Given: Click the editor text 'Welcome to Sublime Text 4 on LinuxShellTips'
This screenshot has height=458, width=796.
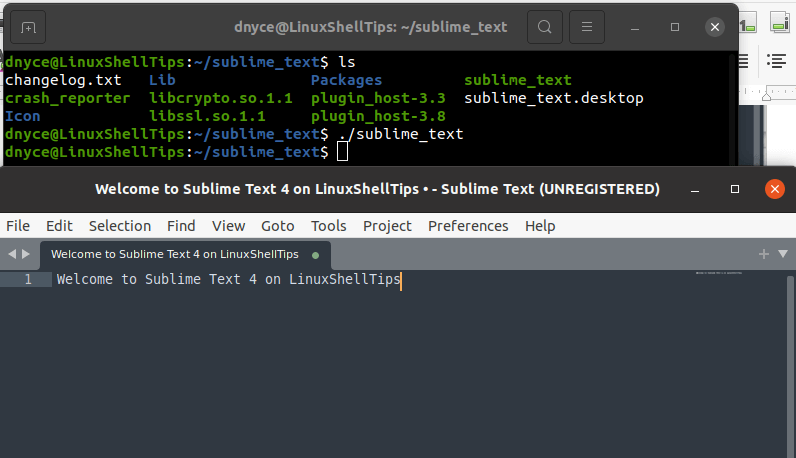Looking at the screenshot, I should point(228,279).
